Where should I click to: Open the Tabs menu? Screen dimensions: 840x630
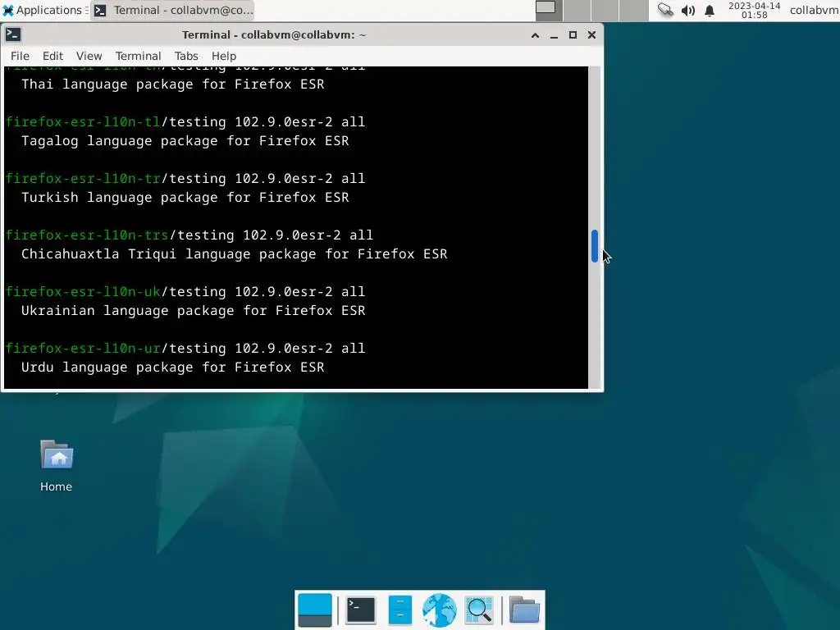186,56
